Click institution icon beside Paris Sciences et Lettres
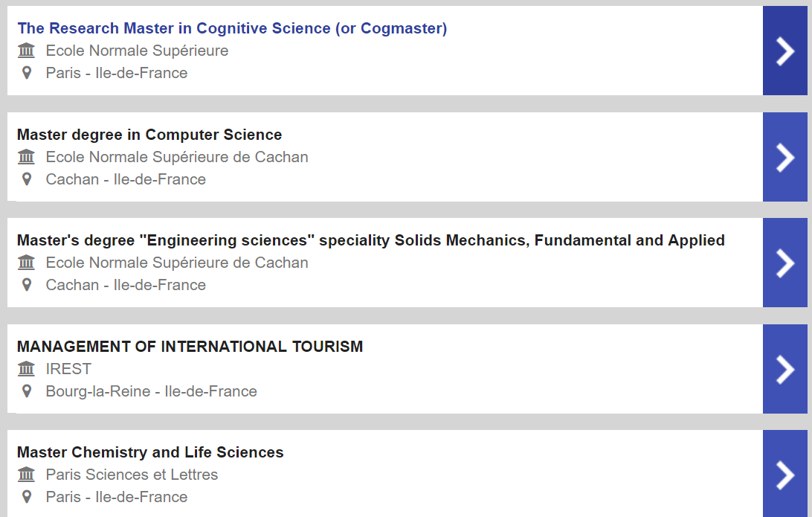 pyautogui.click(x=27, y=475)
